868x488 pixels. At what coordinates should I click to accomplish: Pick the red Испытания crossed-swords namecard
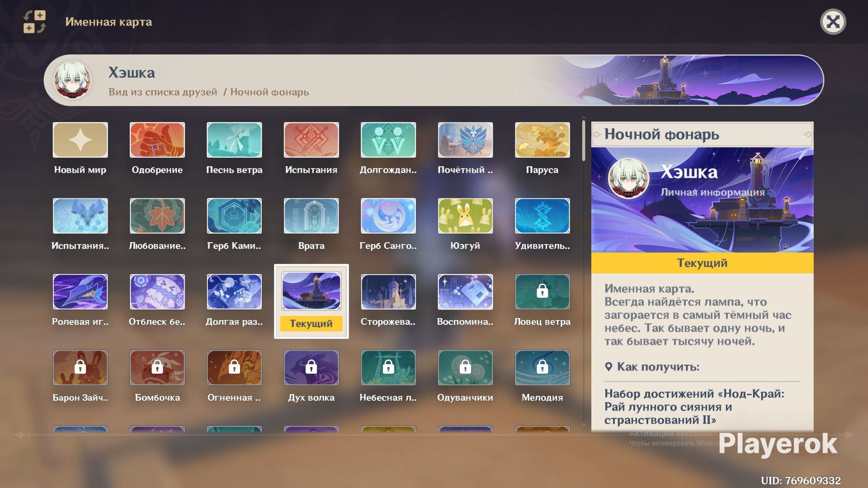pyautogui.click(x=311, y=140)
